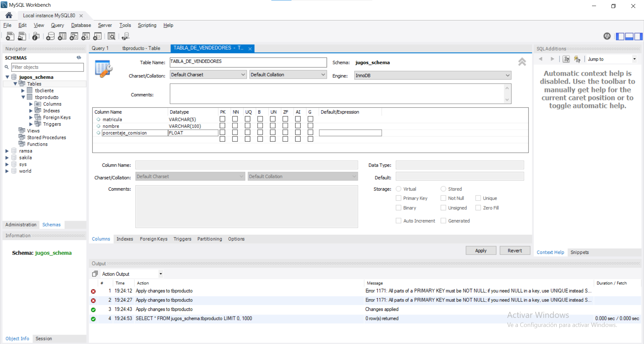This screenshot has height=344, width=644.
Task: Click the Apply button
Action: pyautogui.click(x=481, y=250)
